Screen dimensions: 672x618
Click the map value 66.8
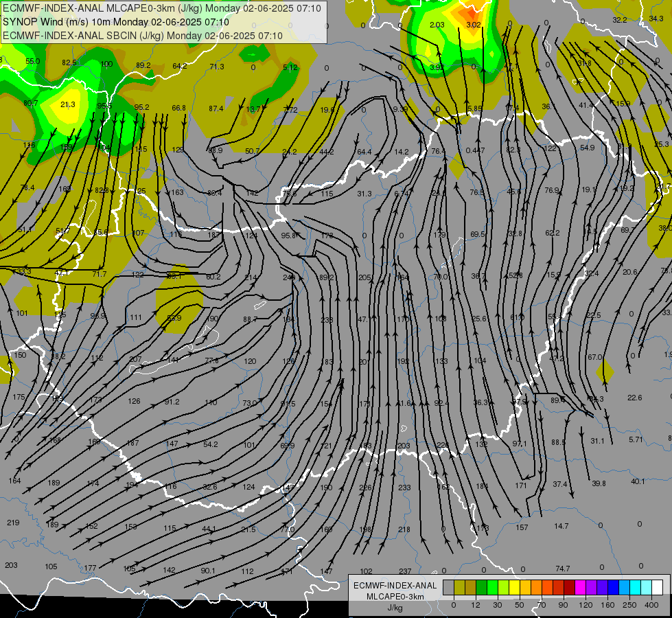(178, 108)
